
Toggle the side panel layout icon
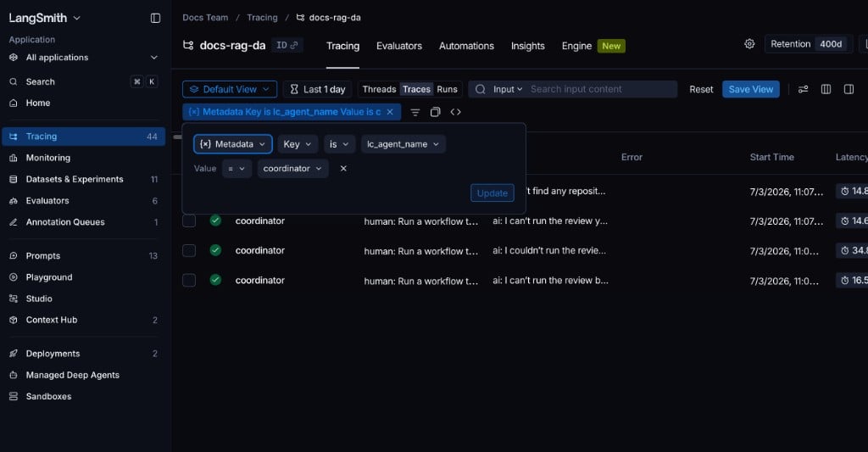click(848, 89)
